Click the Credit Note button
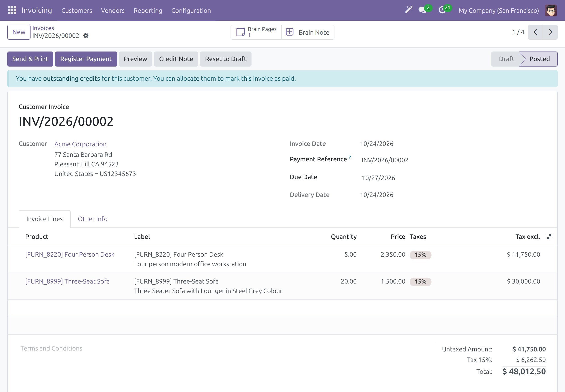 click(x=176, y=59)
